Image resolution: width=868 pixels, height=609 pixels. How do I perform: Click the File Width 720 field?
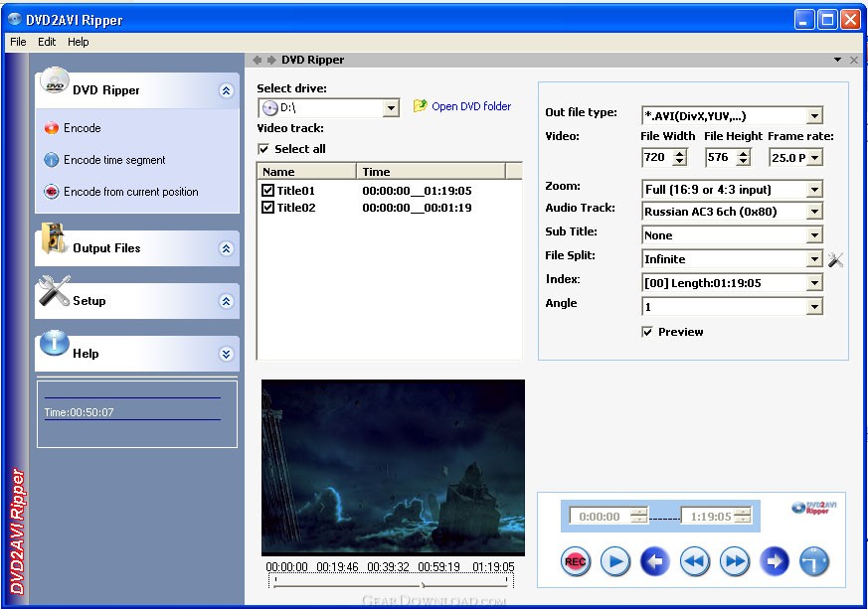coord(657,158)
